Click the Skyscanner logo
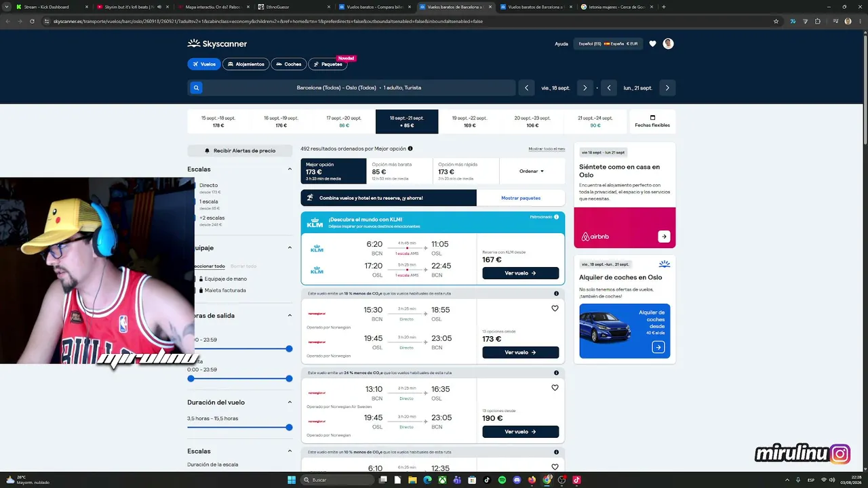 tap(217, 43)
